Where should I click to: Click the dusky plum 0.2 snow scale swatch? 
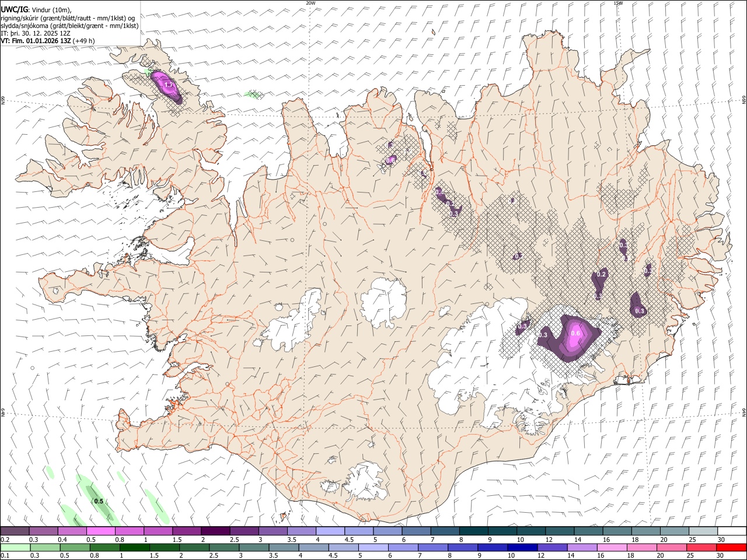pos(15,531)
